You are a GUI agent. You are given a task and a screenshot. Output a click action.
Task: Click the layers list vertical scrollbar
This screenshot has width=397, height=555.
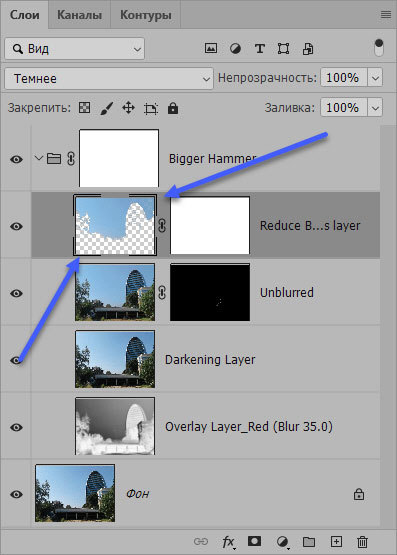(388, 326)
